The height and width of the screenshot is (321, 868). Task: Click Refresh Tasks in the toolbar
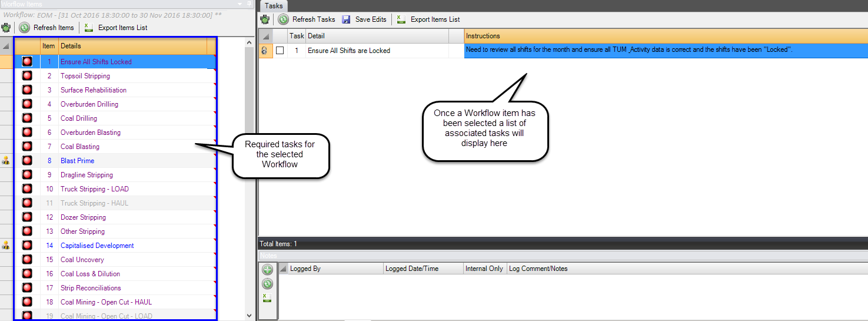[306, 19]
